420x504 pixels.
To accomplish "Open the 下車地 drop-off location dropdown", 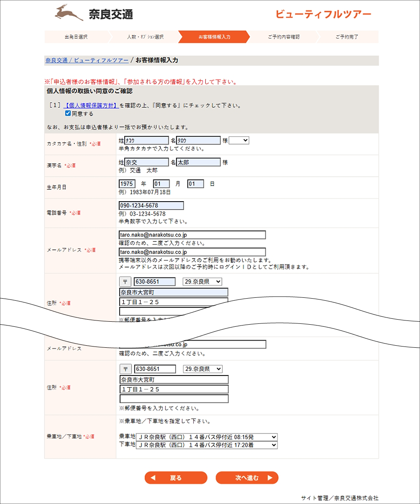I will (x=207, y=445).
